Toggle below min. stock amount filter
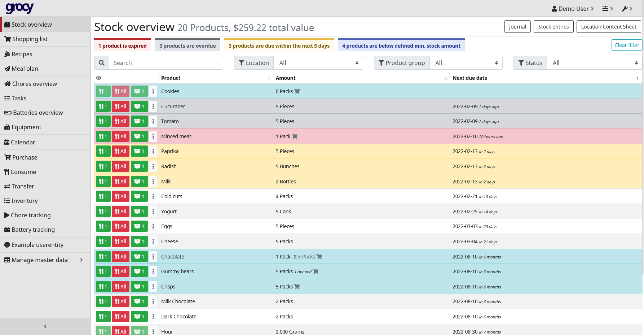This screenshot has height=335, width=644. click(401, 46)
